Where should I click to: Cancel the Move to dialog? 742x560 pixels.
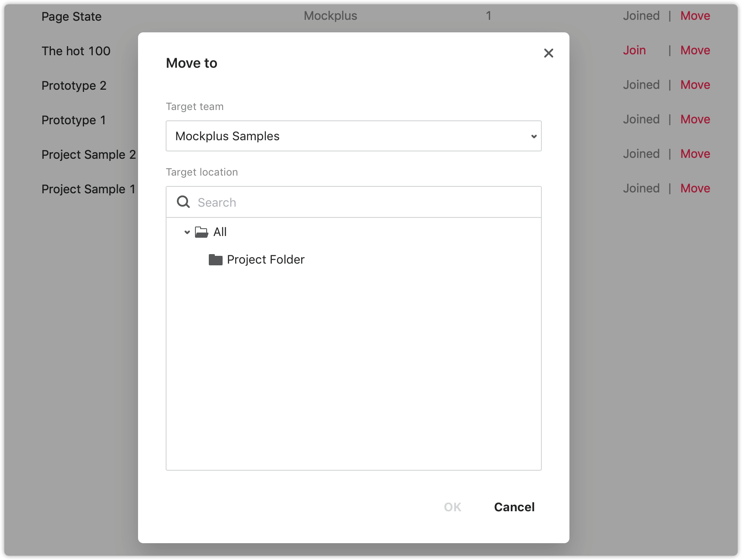pos(514,507)
